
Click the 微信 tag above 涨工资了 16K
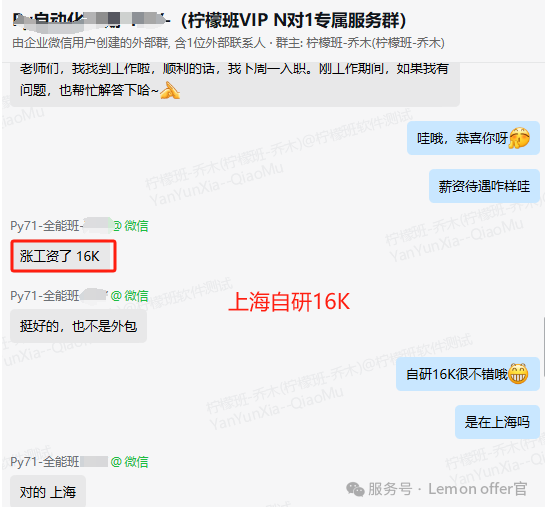tap(132, 226)
